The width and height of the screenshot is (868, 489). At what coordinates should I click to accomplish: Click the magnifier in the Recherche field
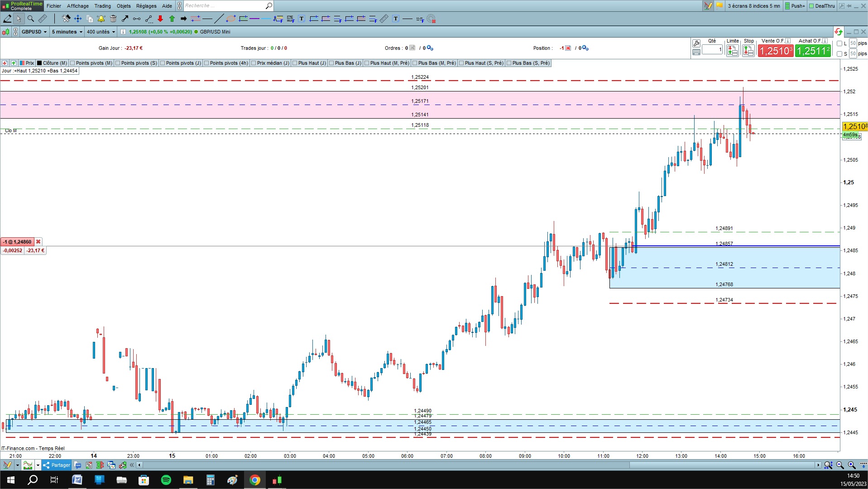pos(269,6)
